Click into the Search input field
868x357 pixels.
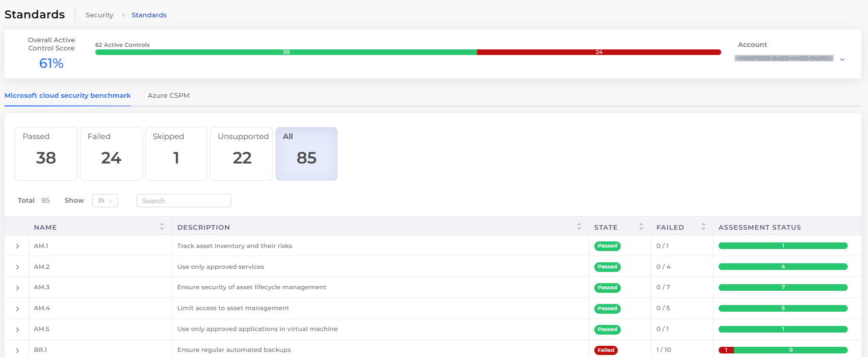pos(183,201)
